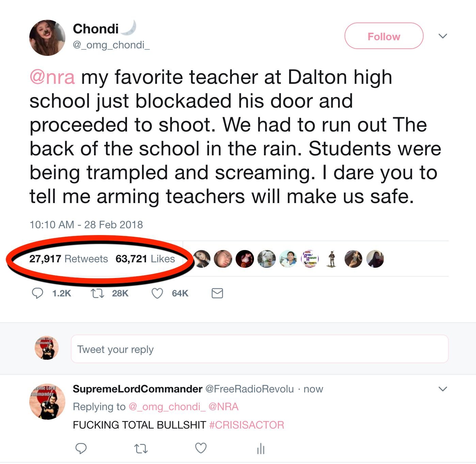The width and height of the screenshot is (476, 464).
Task: Like the main tweet with 64K heart
Action: [157, 293]
